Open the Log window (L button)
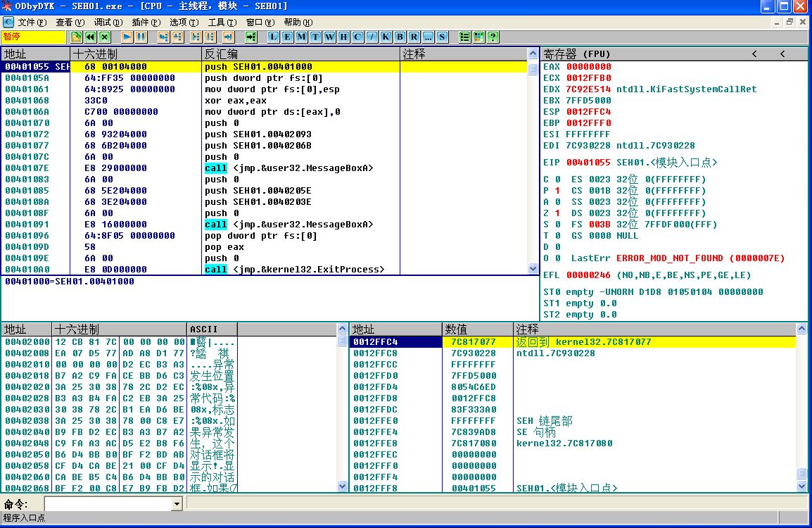Image resolution: width=812 pixels, height=528 pixels. [273, 37]
